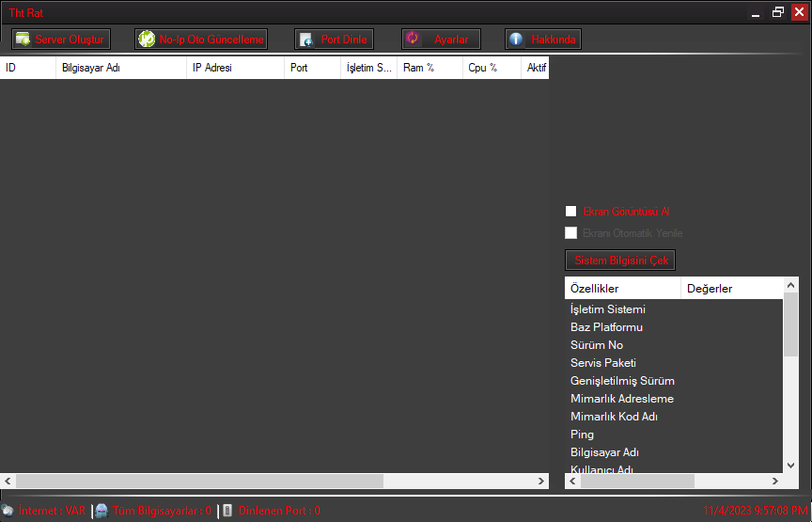This screenshot has width=812, height=522.
Task: Select the İşletim Sistemi row
Action: tap(608, 309)
